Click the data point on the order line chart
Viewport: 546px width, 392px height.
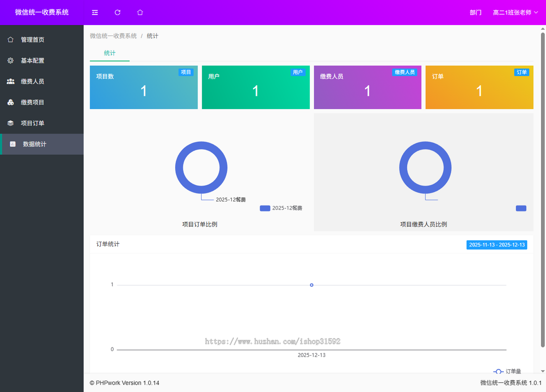312,285
